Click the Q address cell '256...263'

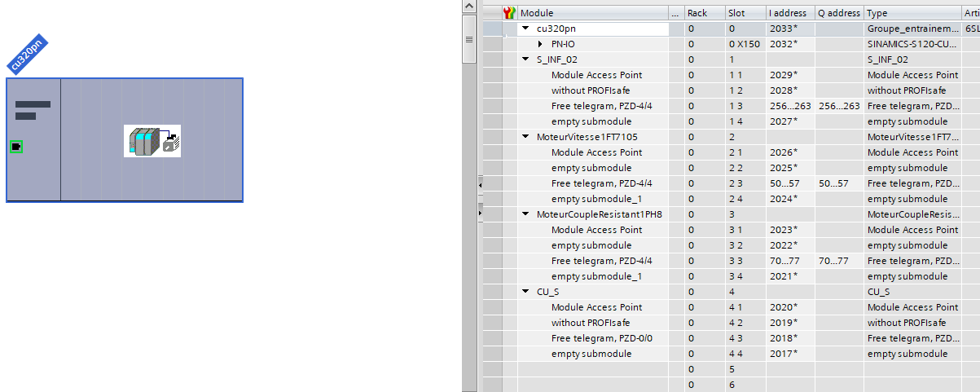[839, 106]
